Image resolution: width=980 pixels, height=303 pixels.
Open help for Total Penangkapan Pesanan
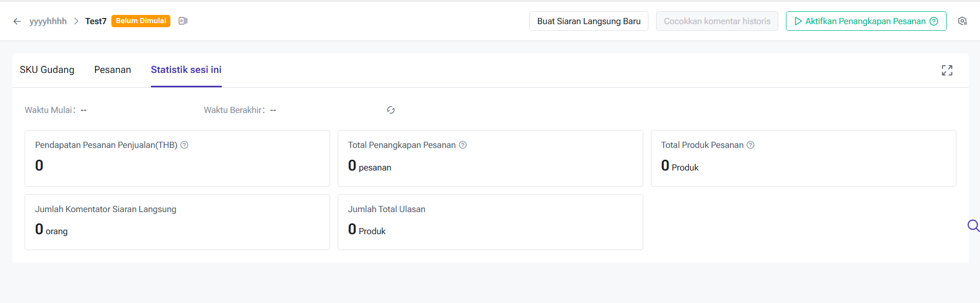463,145
